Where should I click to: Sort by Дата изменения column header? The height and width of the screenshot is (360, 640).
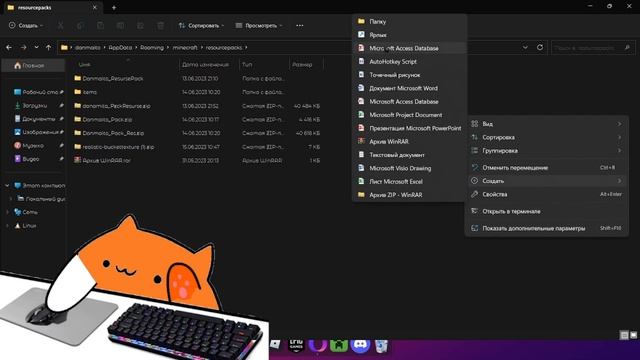click(205, 64)
